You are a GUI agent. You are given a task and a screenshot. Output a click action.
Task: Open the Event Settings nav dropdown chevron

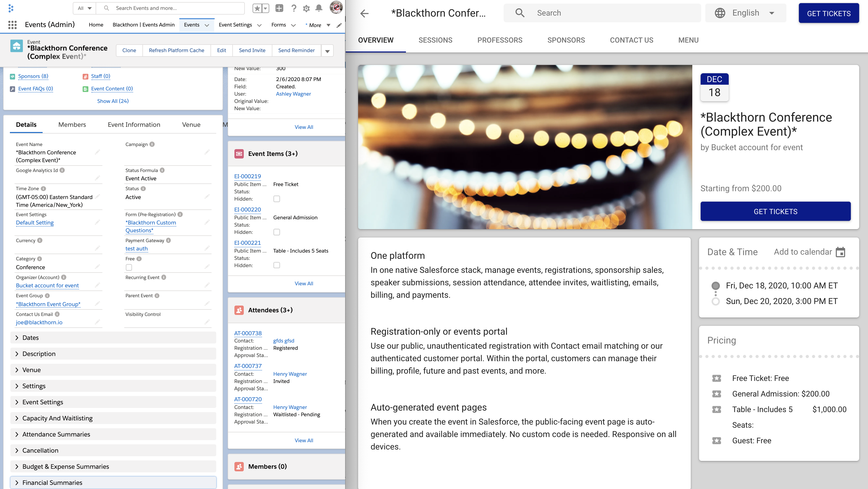pos(259,25)
